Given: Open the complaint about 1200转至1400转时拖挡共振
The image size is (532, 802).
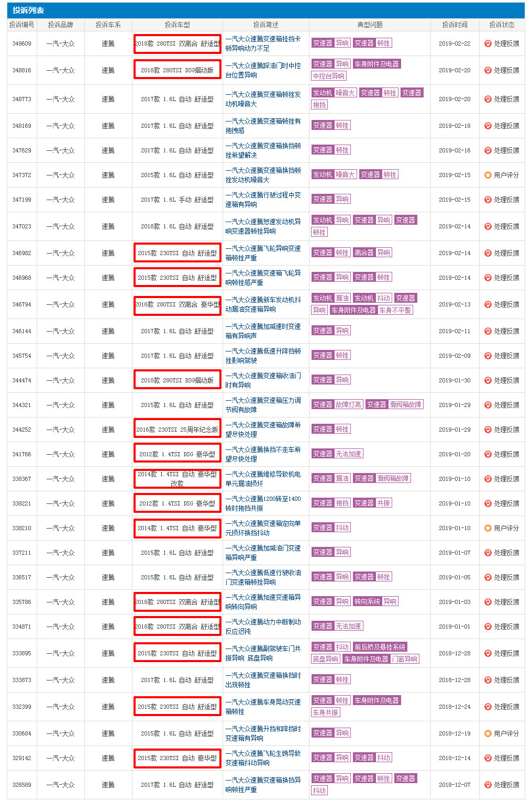Looking at the screenshot, I should click(x=263, y=503).
